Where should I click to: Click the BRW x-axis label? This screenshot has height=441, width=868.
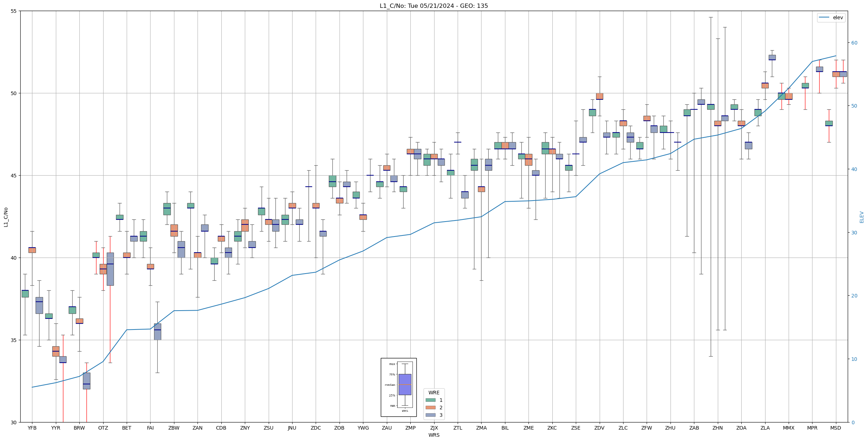pos(79,428)
